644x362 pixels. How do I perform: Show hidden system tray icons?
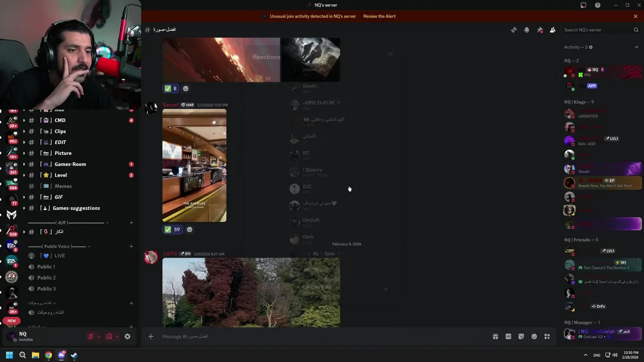[586, 355]
